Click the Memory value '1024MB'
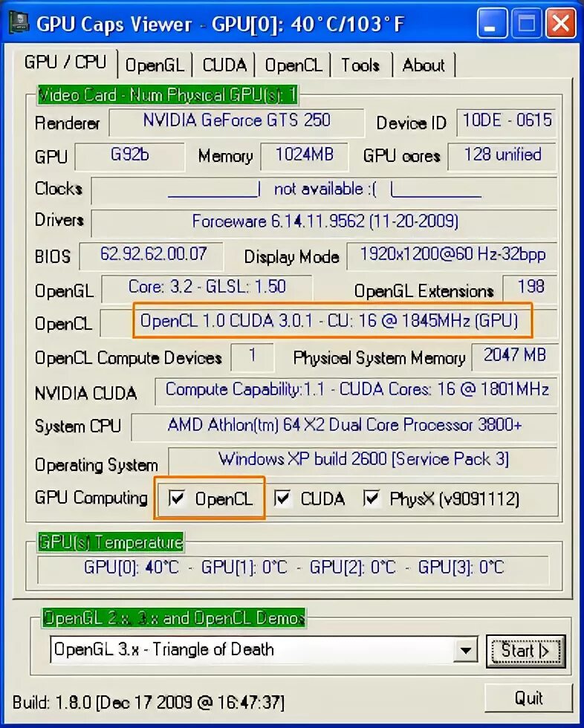 tap(305, 156)
